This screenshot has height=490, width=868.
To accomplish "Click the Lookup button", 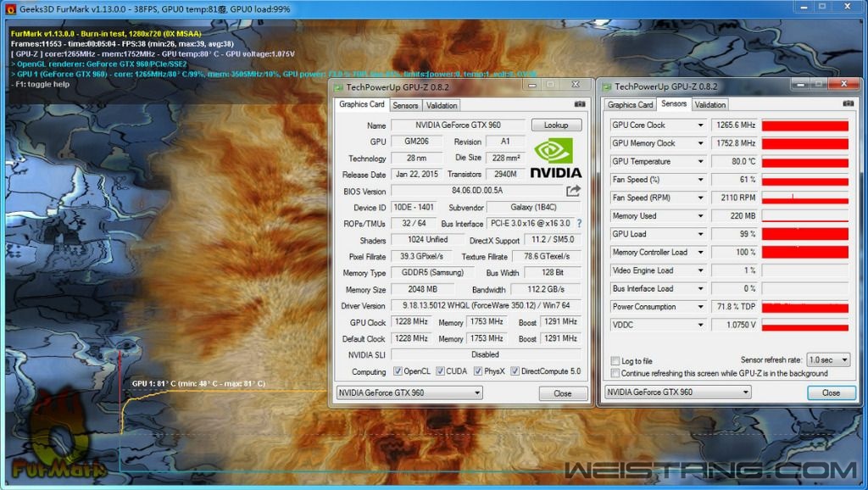I will [556, 125].
